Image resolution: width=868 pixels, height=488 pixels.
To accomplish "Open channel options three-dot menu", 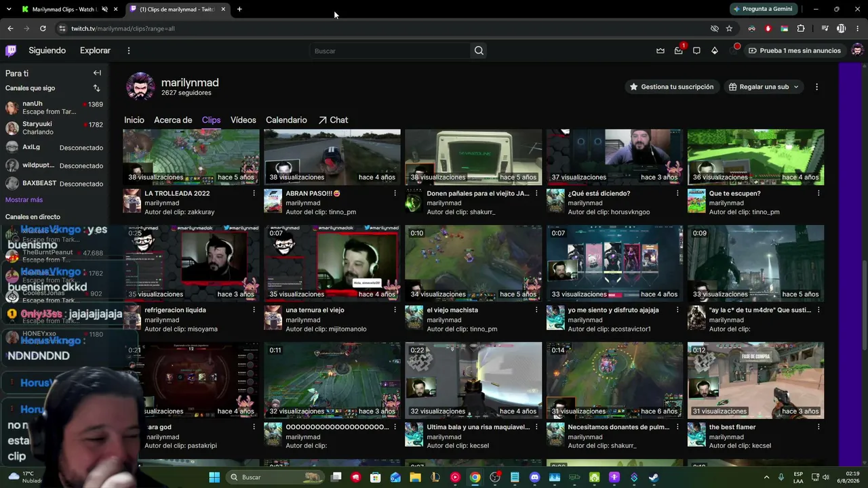I will [x=816, y=87].
